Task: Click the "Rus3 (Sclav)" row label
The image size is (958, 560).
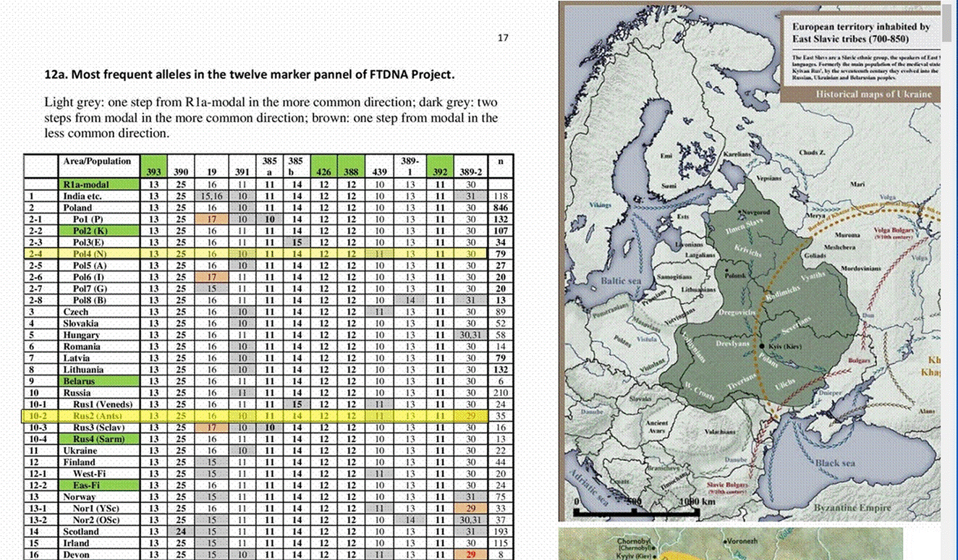Action: click(100, 428)
